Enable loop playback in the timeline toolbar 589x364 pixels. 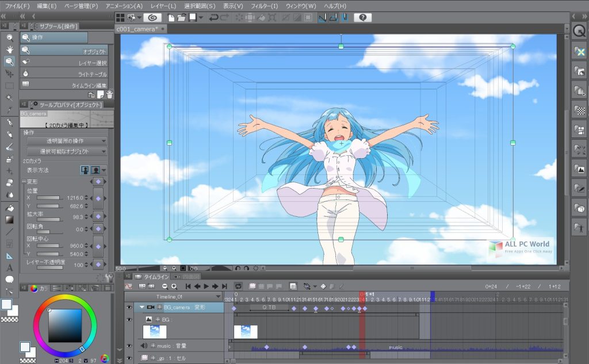pos(238,285)
